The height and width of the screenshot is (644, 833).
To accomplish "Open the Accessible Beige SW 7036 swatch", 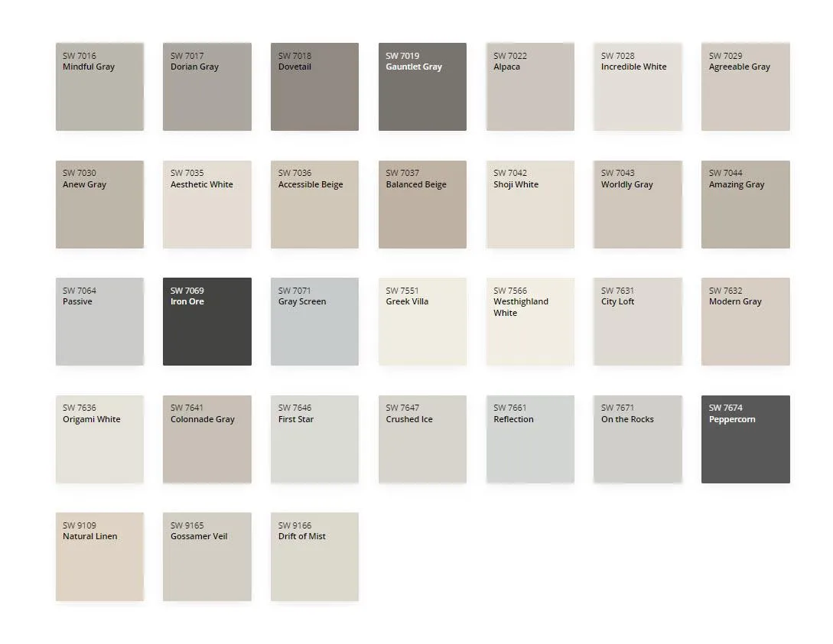I will click(x=315, y=204).
